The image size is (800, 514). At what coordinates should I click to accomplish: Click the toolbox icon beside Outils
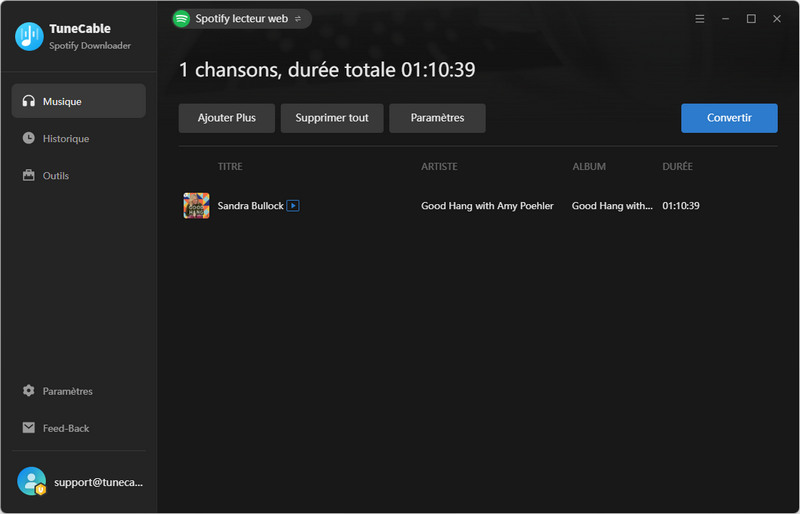[x=29, y=175]
